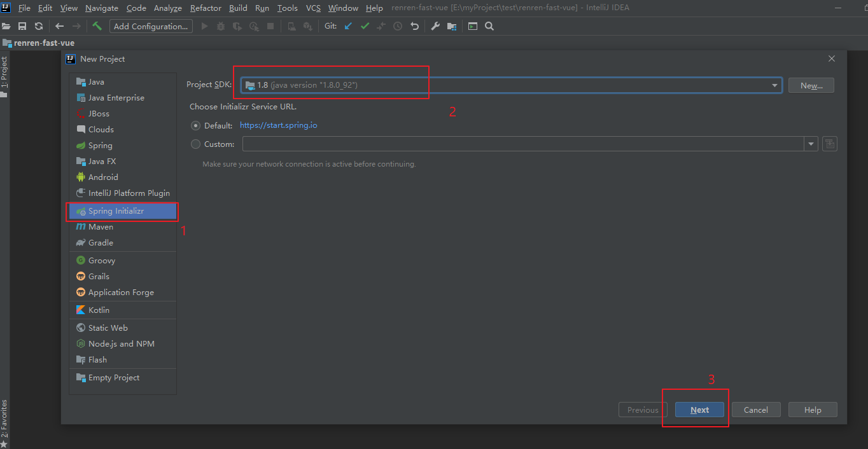Click the Run Anything terminal-style icon
Image resolution: width=868 pixels, height=449 pixels.
tap(473, 26)
